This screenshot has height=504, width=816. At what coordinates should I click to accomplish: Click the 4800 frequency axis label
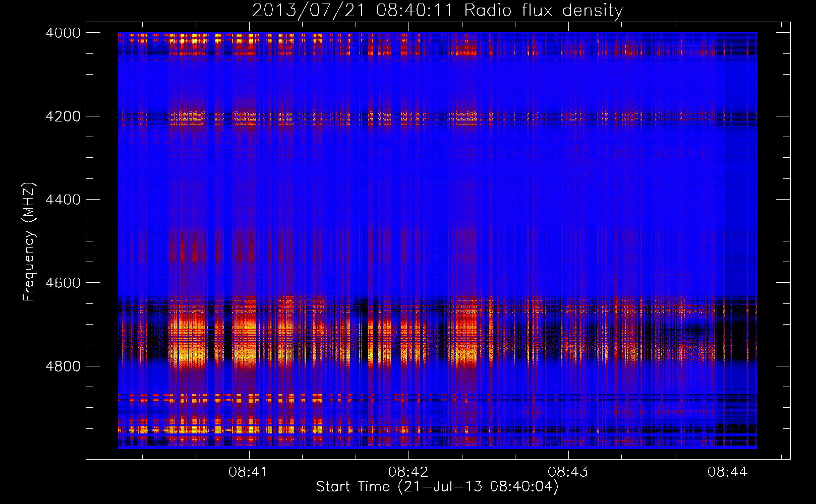63,366
